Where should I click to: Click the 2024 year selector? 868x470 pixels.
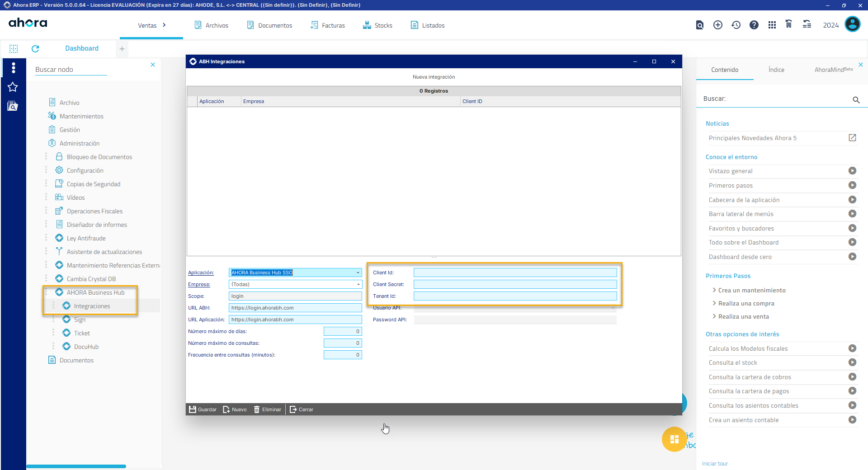[830, 25]
